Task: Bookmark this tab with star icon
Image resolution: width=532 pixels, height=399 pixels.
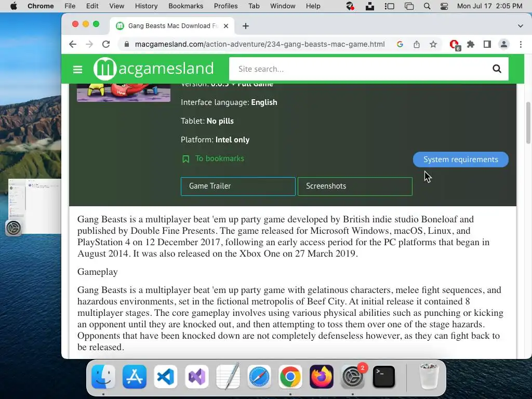Action: 433,44
